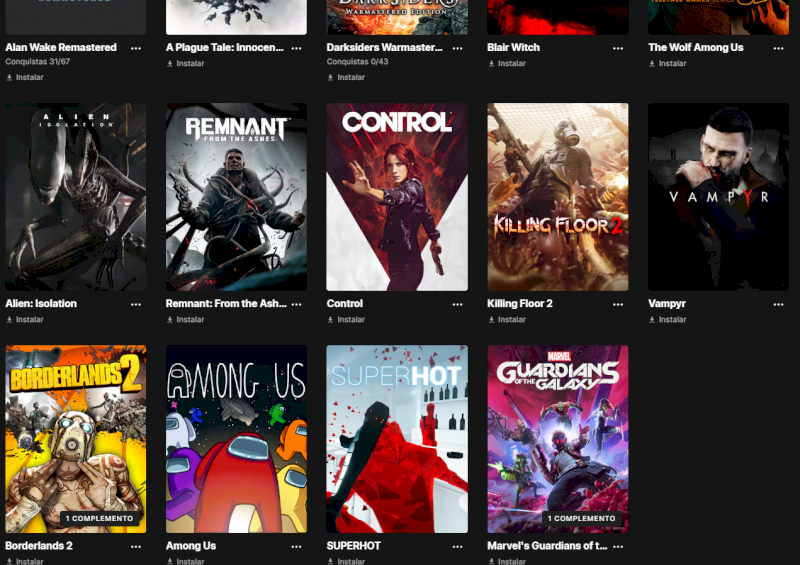Open the Blair Witch options menu
The width and height of the screenshot is (800, 565).
point(618,48)
